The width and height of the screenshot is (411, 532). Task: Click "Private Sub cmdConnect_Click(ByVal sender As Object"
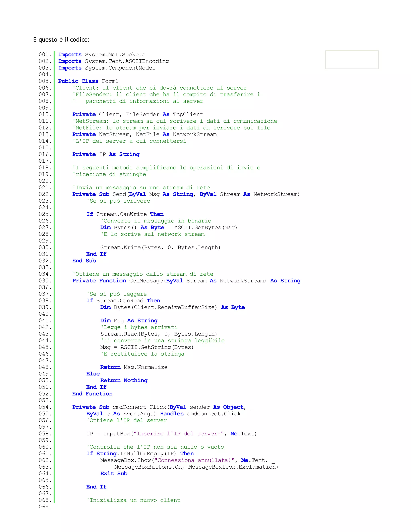(163, 407)
